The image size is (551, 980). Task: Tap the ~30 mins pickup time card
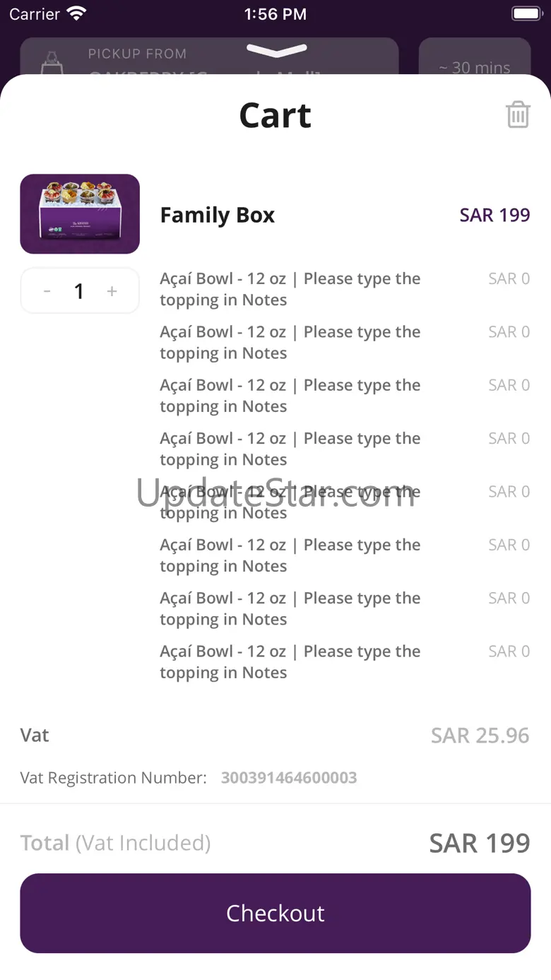pyautogui.click(x=474, y=58)
